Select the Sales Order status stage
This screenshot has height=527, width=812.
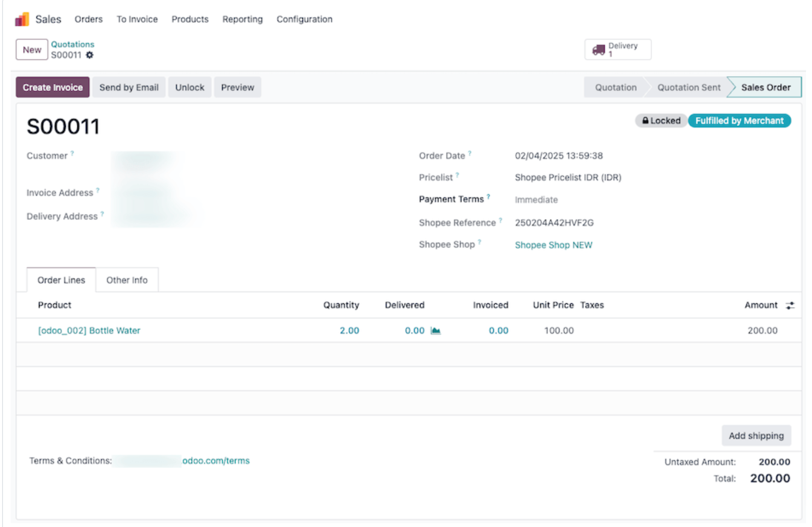click(x=766, y=87)
